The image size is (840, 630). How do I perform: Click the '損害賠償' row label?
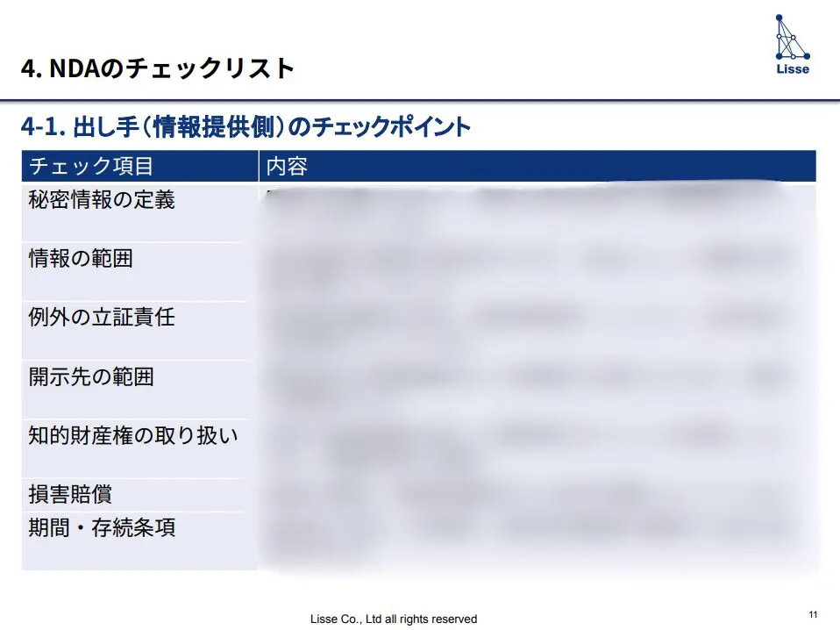(70, 495)
